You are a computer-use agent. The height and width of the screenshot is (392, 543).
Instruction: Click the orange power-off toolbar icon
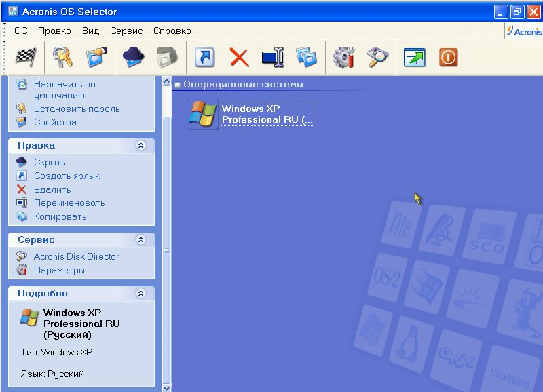(449, 58)
